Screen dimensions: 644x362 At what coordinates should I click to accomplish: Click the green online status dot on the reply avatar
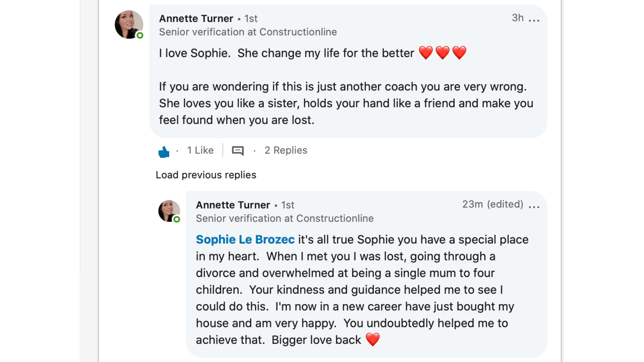click(x=177, y=219)
